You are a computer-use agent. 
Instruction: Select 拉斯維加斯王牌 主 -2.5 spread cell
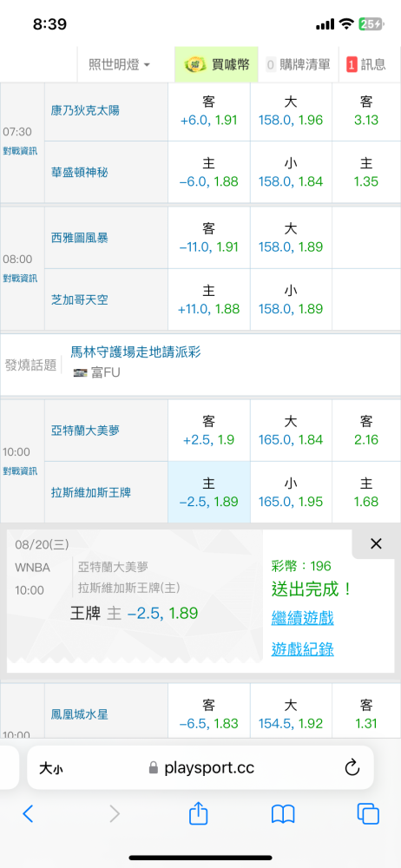pos(209,492)
